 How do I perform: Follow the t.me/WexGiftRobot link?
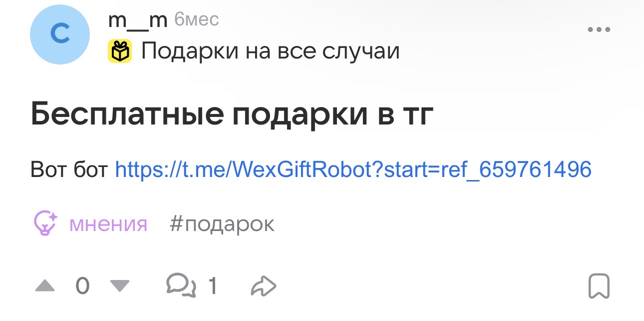353,169
